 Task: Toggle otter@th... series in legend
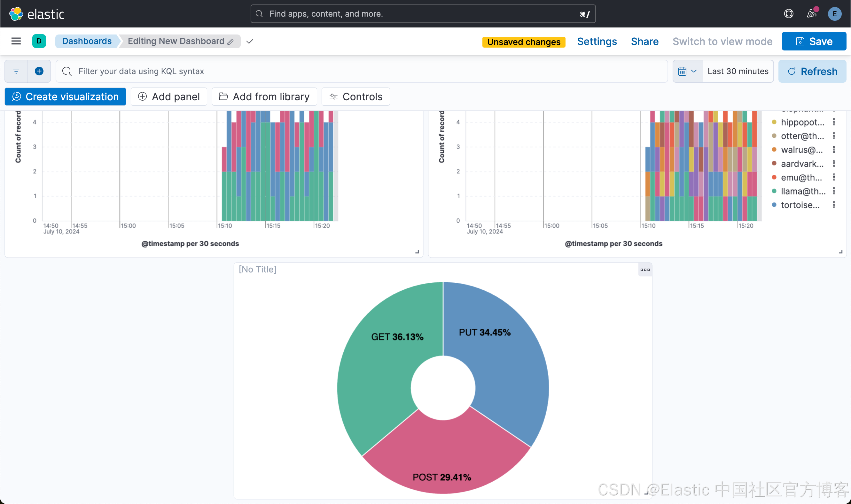pyautogui.click(x=802, y=136)
